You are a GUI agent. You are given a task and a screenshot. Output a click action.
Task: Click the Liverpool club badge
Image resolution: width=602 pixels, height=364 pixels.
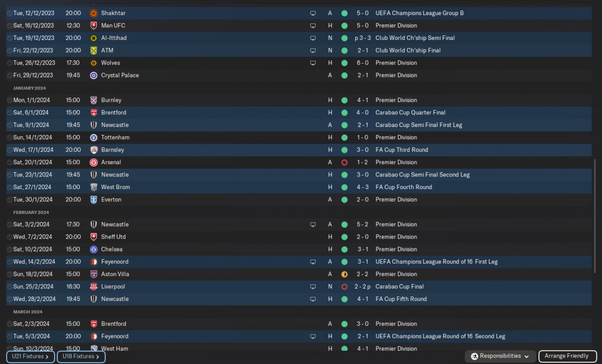[x=93, y=286]
